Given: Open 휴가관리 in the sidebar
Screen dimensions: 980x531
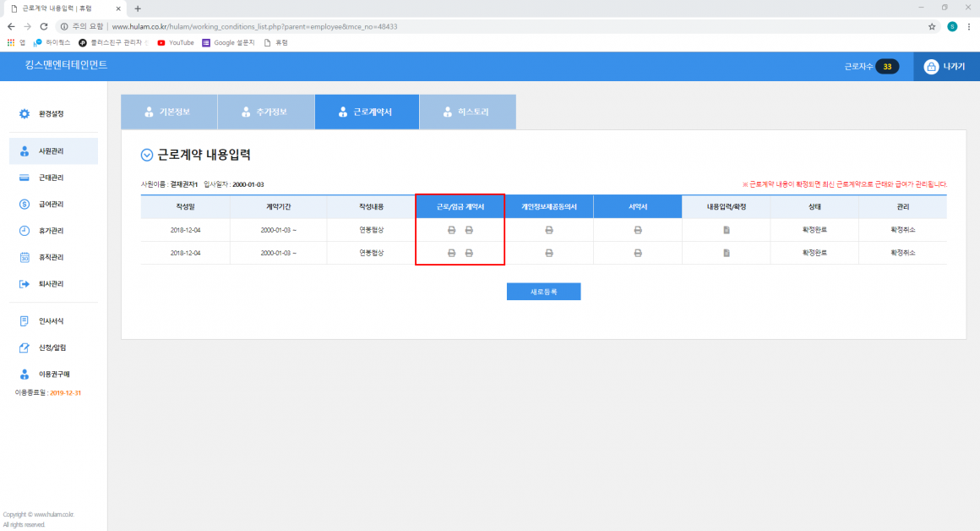Looking at the screenshot, I should point(51,231).
